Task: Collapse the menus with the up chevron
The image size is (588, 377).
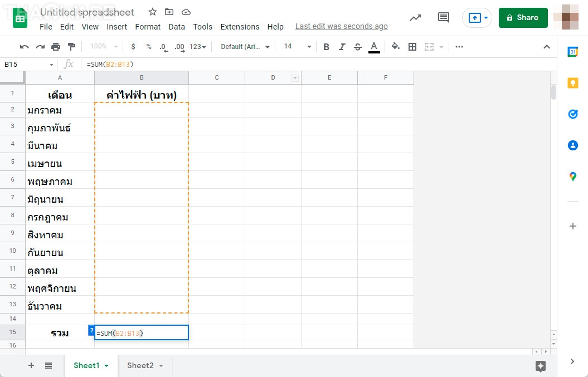Action: pos(547,47)
